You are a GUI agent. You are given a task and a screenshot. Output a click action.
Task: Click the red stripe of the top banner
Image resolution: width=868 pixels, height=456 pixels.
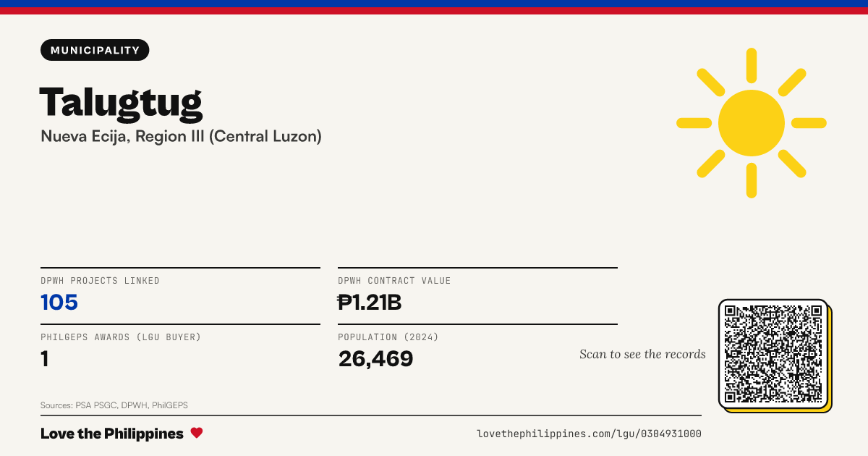(x=434, y=11)
